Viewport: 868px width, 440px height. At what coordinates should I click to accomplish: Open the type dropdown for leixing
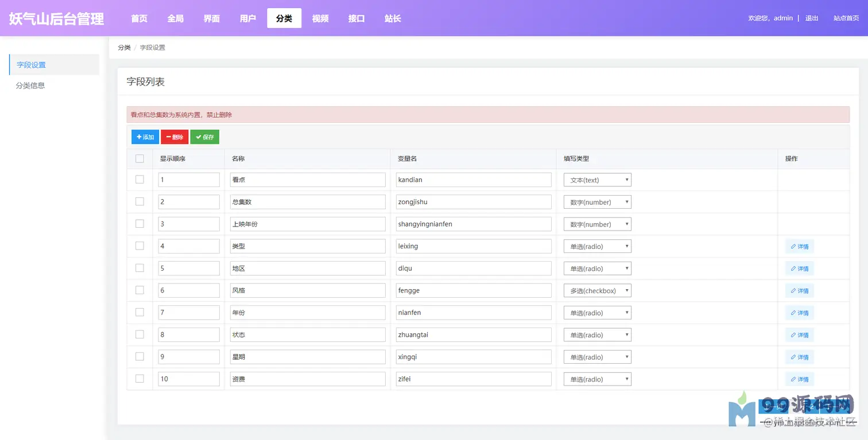click(x=597, y=246)
